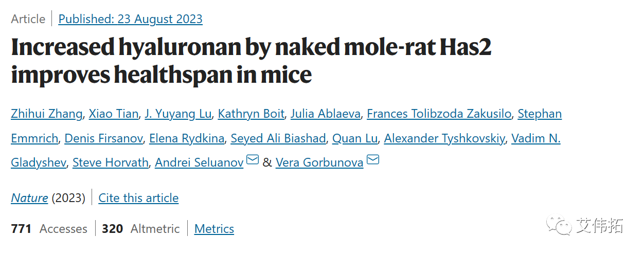Open the Metrics link
This screenshot has width=644, height=254.
(x=214, y=229)
